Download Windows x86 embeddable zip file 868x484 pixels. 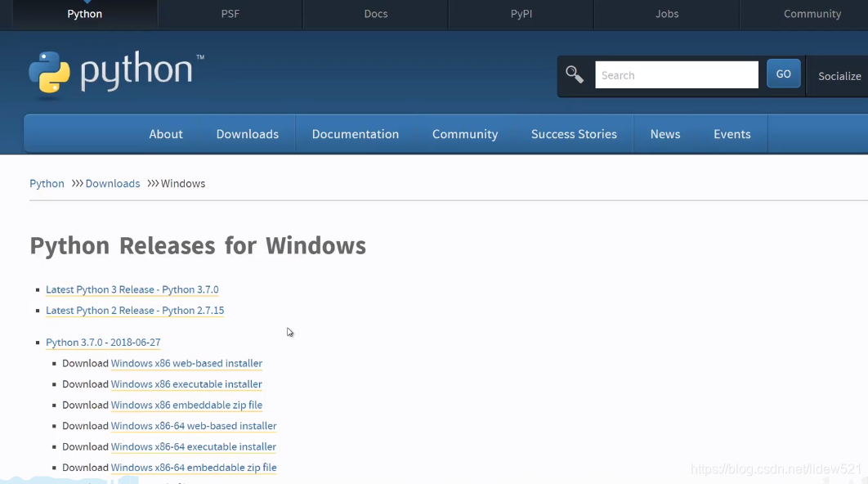[186, 405]
